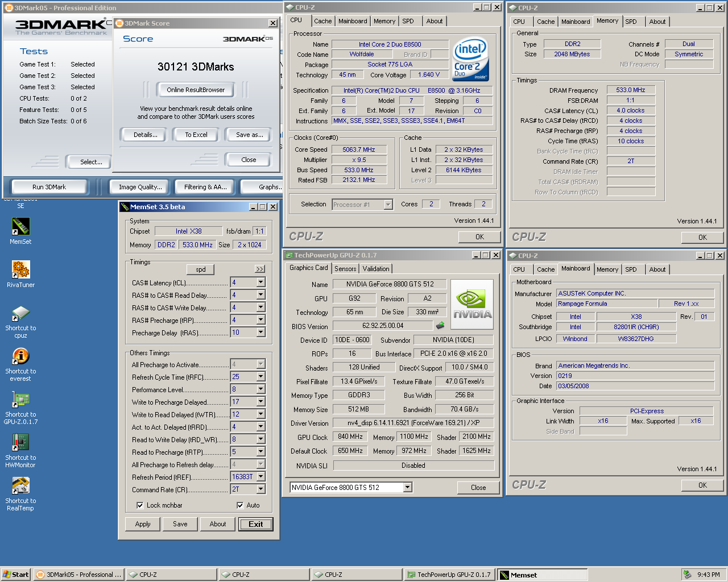Screen dimensions: 728x582
Task: Expand the Performance Level dropdown
Action: coord(260,389)
